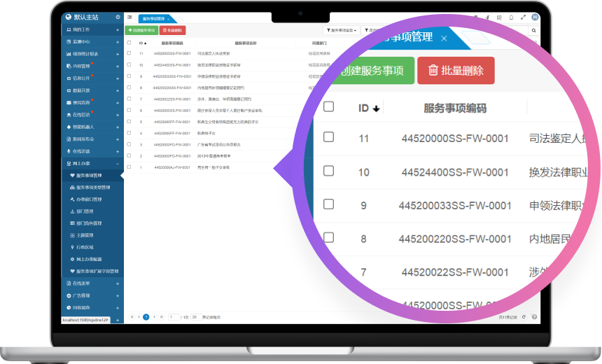Click the 默认主站 globe icon
This screenshot has width=602, height=364.
[x=68, y=17]
